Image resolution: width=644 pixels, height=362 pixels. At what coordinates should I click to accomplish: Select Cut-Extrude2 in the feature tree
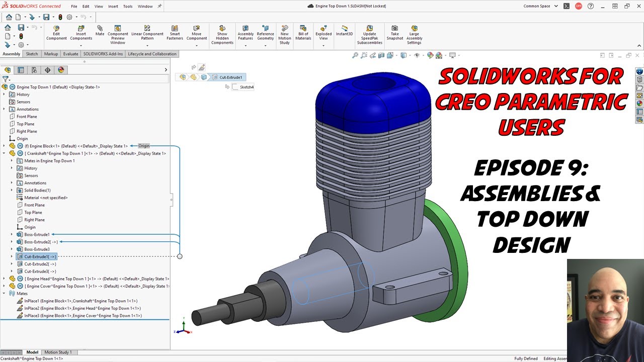pos(40,264)
